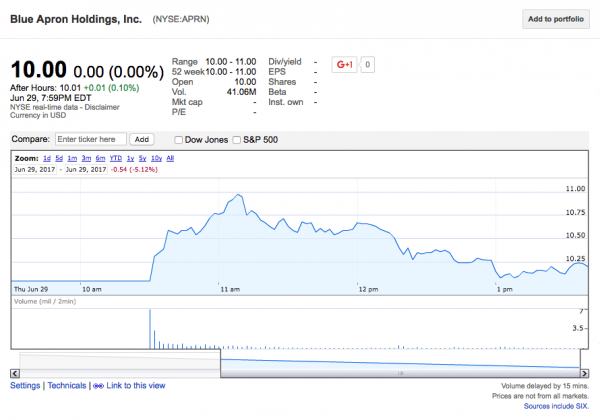Screen dimensions: 600x420
Task: Click the chart range slider bar
Action: point(400,373)
